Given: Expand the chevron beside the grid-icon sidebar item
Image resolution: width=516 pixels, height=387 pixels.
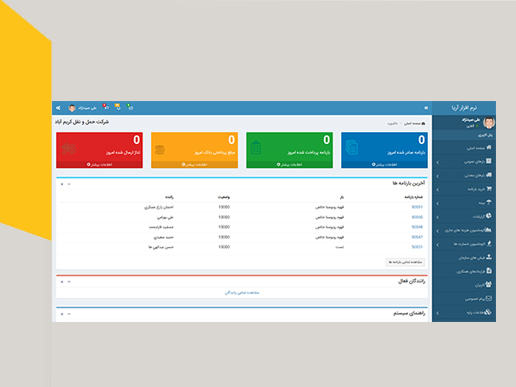Looking at the screenshot, I should [438, 162].
